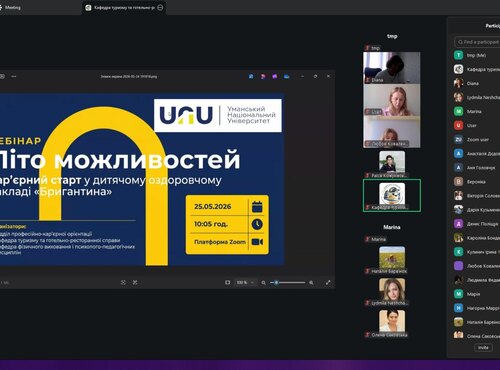This screenshot has height=370, width=500.
Task: Click the first crop icon at viewer bottom center
Action: click(123, 282)
